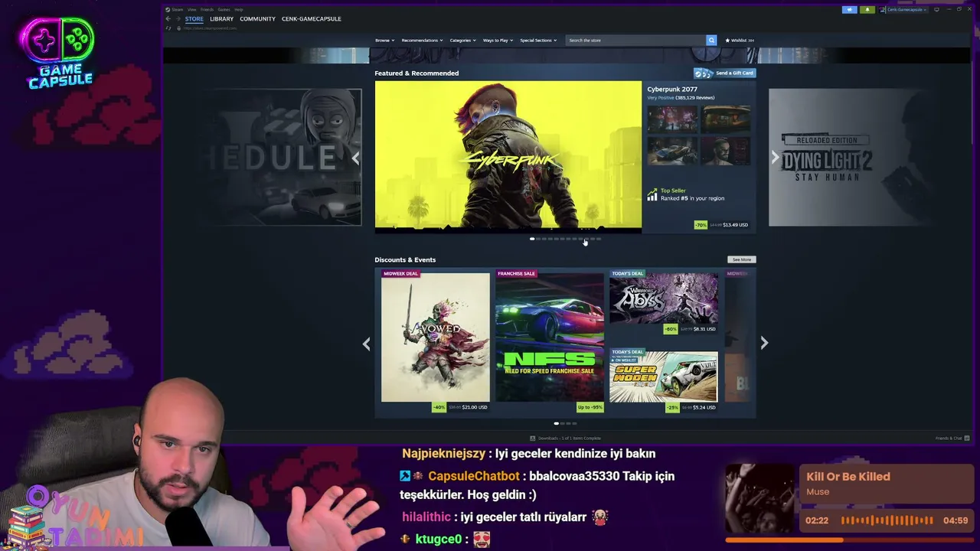
Task: Select the first Discounts & Events page dot
Action: point(557,423)
